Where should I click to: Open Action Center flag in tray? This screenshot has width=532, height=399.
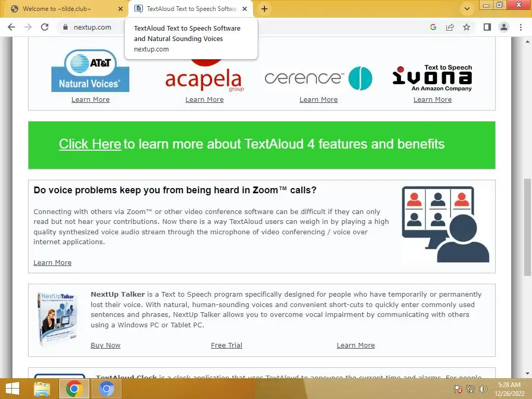pos(458,389)
